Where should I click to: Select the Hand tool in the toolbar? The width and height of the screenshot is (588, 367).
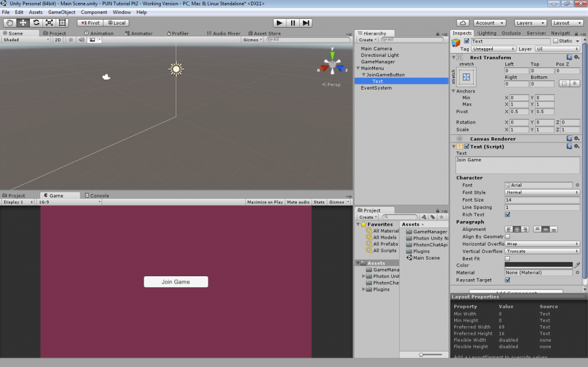9,22
